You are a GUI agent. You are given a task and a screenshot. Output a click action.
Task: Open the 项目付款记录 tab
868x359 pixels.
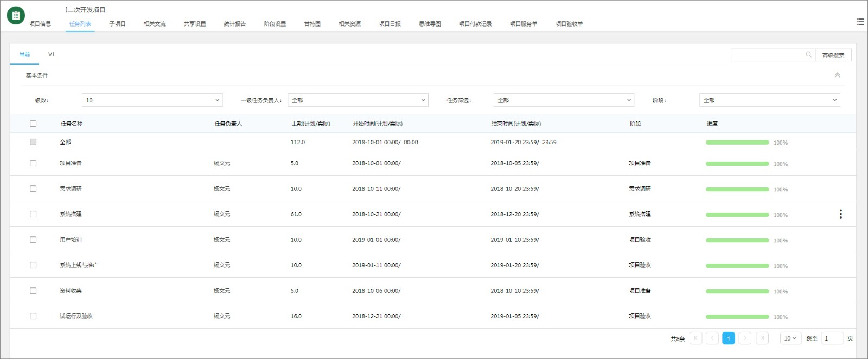click(475, 24)
